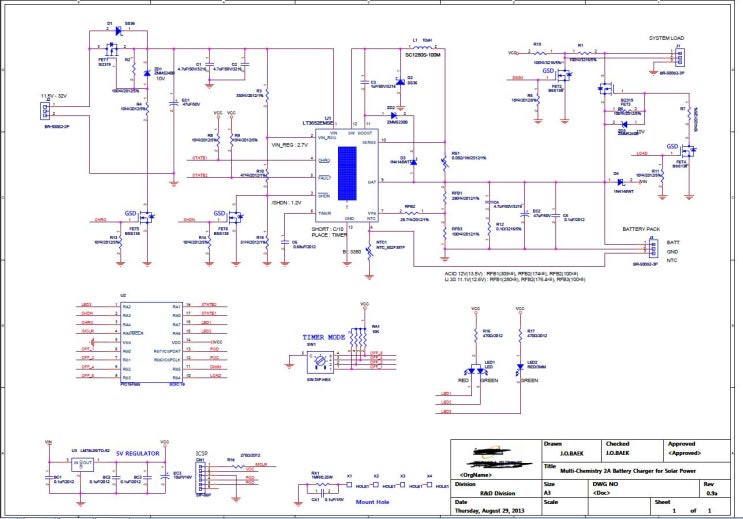Select the STATE1 net label left of LT3652
Screen dimensions: 743x519
[x=199, y=157]
